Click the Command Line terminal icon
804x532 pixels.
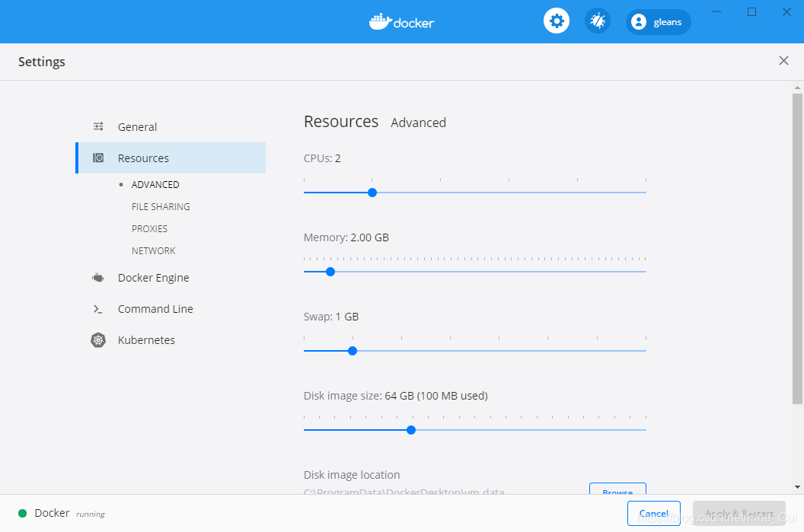98,309
